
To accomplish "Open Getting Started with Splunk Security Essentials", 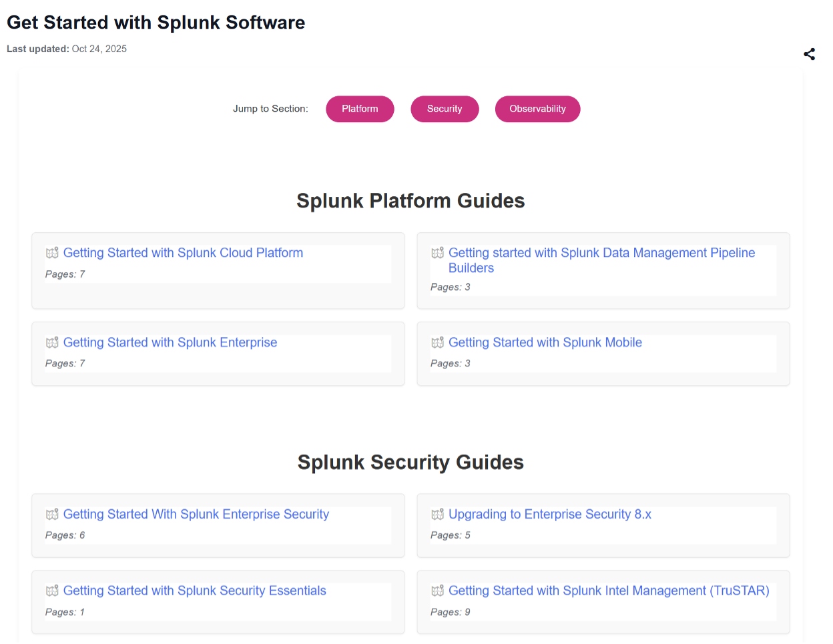I will click(x=194, y=591).
